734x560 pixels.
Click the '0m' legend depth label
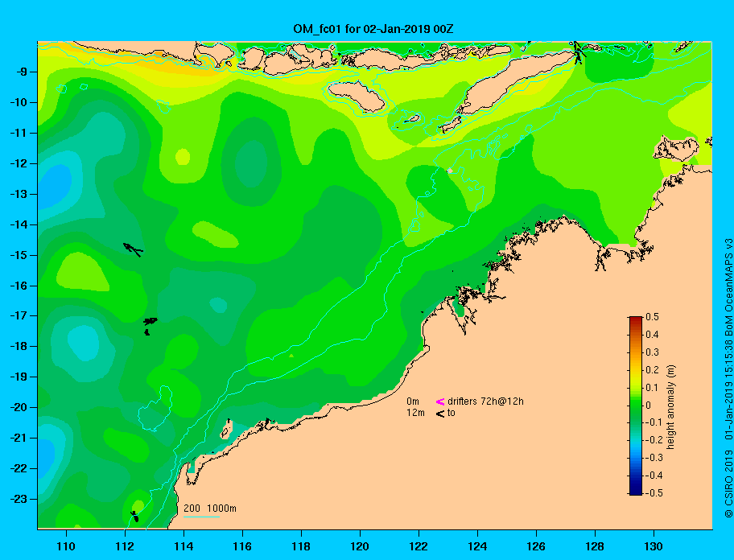412,401
